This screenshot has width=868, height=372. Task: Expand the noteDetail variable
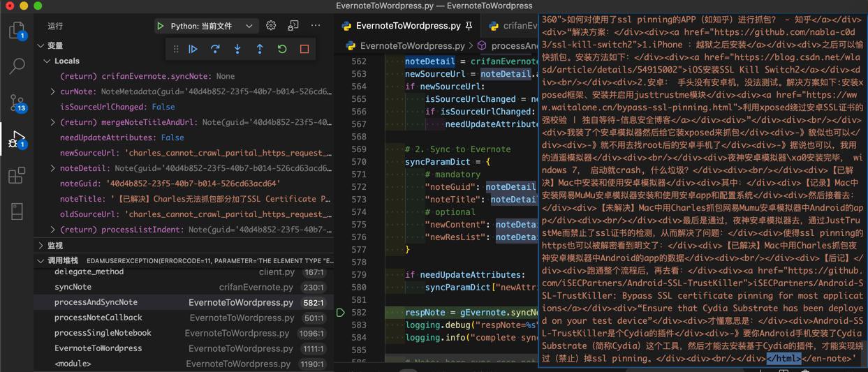[53, 168]
